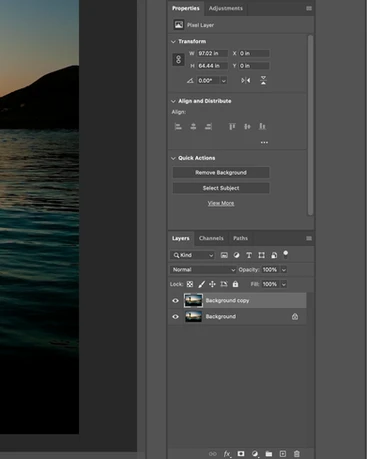367x459 pixels.
Task: Add a layer style (fx)
Action: point(227,454)
